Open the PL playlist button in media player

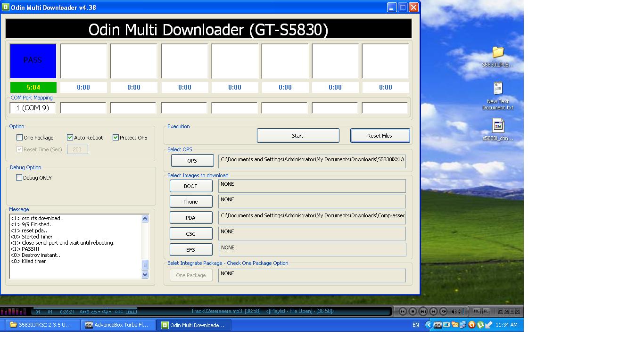[486, 311]
